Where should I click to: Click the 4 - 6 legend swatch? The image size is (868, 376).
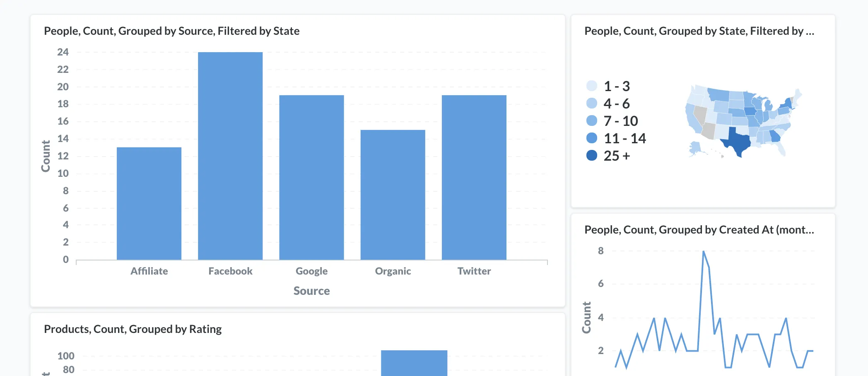(591, 104)
